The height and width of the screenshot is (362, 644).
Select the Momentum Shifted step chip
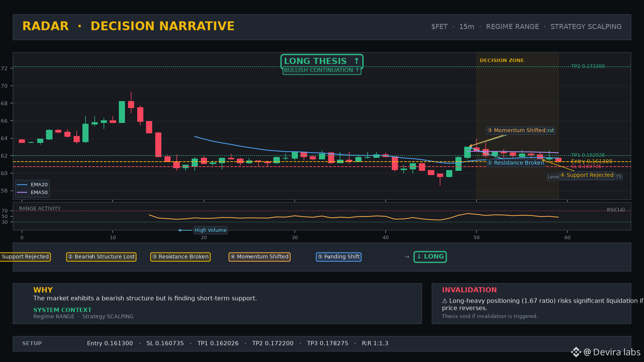[260, 257]
